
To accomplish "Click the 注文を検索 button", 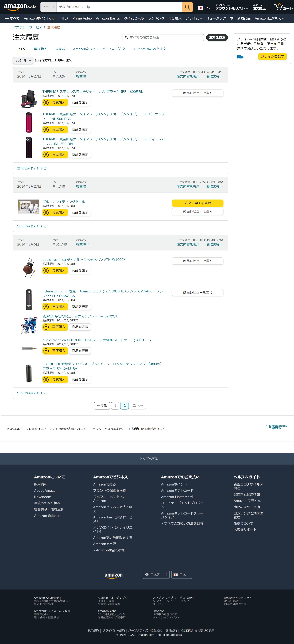I will pyautogui.click(x=217, y=38).
